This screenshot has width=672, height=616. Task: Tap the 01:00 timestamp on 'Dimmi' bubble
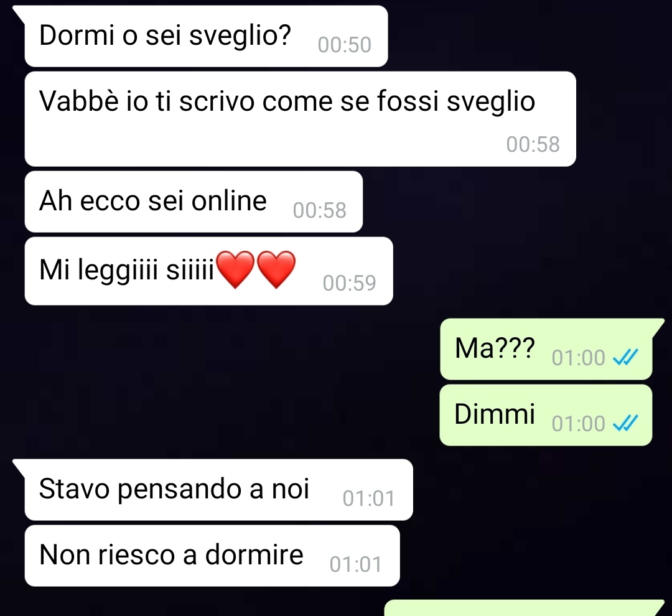pos(578,424)
